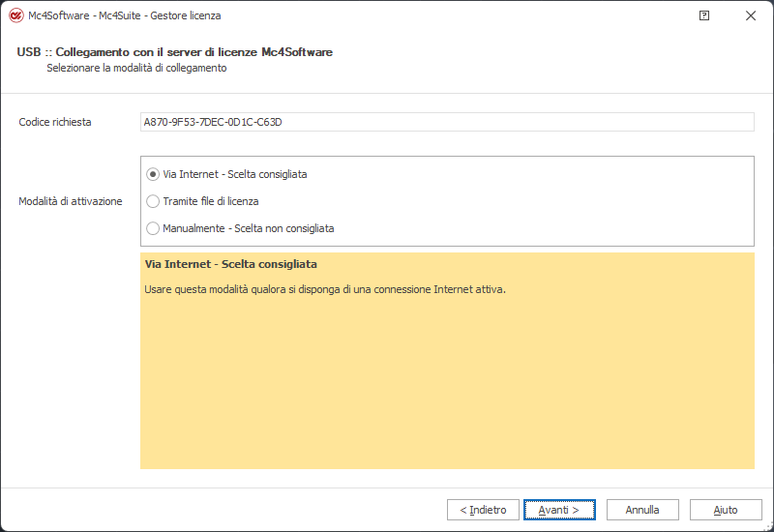Screen dimensions: 774x532
Task: Click into the Codice richiesta code field
Action: [x=447, y=122]
